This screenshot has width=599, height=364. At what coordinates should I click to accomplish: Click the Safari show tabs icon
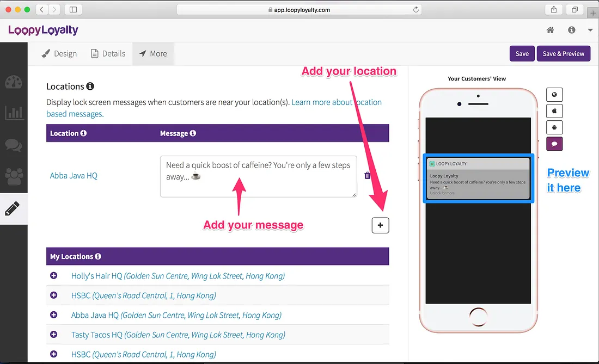click(x=574, y=10)
